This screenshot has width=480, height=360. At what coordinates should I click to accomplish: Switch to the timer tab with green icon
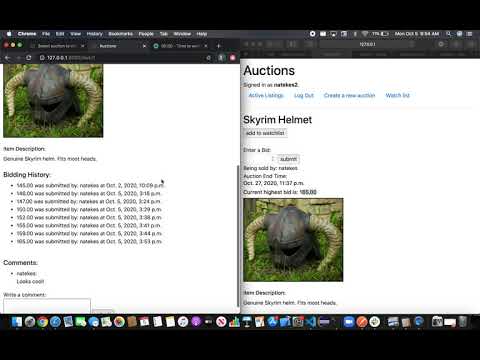point(180,46)
